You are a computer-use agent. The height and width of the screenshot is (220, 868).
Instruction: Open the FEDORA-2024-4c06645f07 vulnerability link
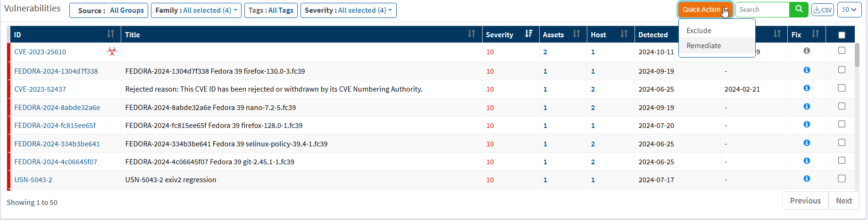(56, 162)
